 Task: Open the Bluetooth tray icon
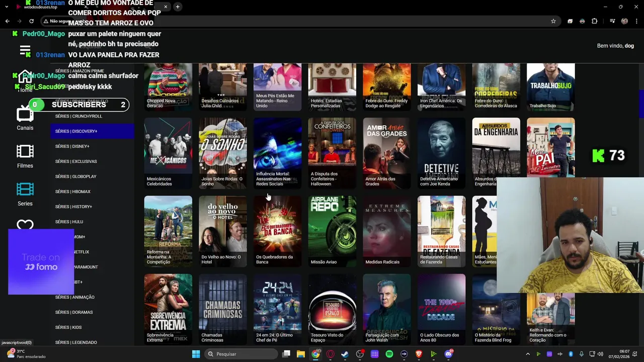pos(571,354)
